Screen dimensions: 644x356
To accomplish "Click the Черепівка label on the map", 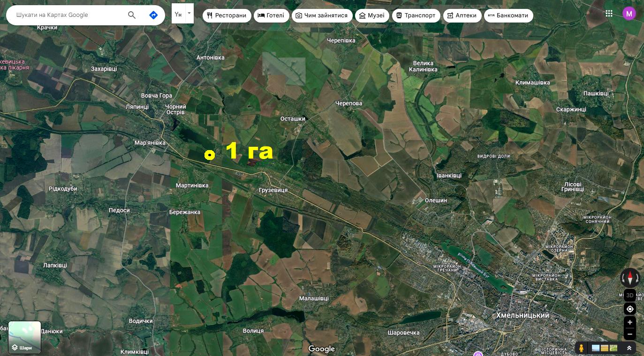I will [341, 40].
